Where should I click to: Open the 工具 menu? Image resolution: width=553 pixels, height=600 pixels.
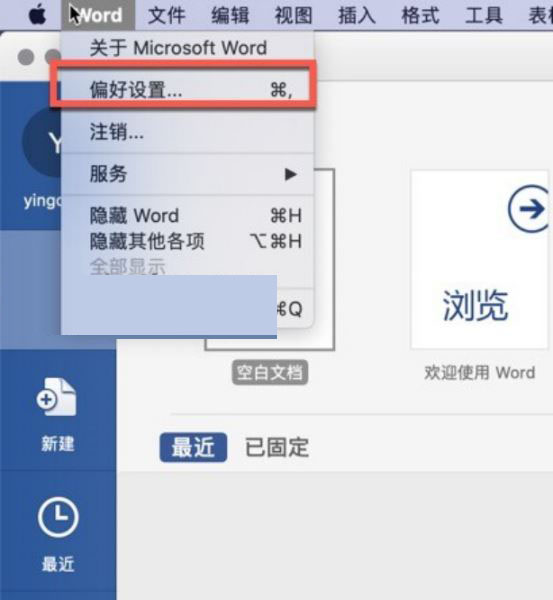(484, 15)
